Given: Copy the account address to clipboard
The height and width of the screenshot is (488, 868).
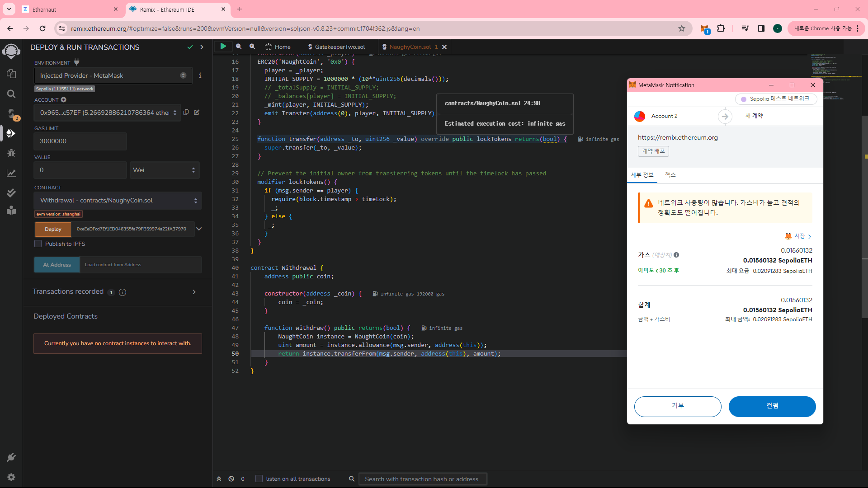Looking at the screenshot, I should click(x=186, y=112).
